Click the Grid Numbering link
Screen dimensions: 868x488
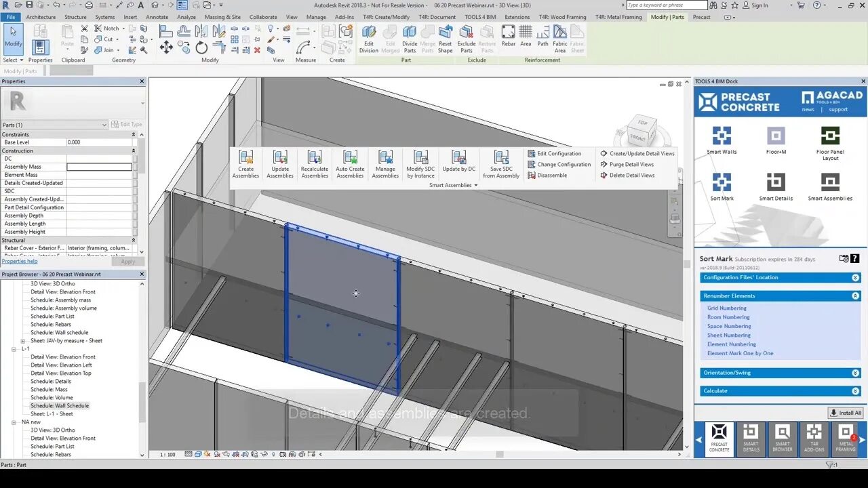click(x=726, y=308)
